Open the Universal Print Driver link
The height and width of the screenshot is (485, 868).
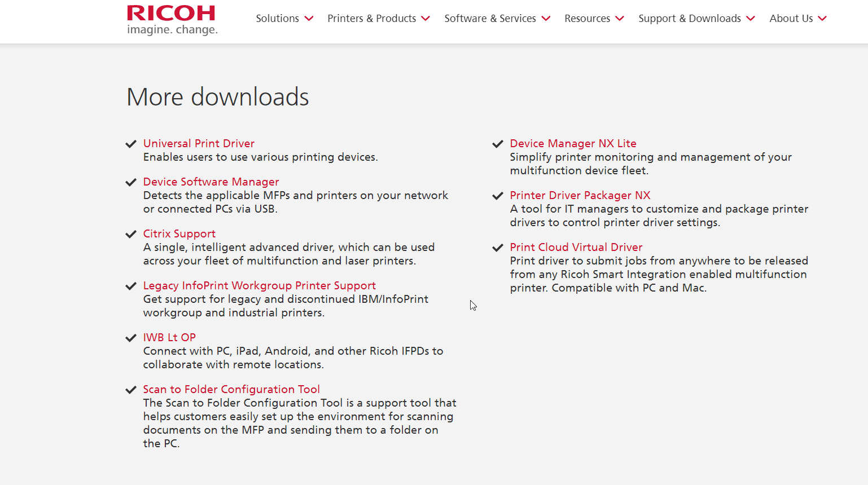[199, 143]
